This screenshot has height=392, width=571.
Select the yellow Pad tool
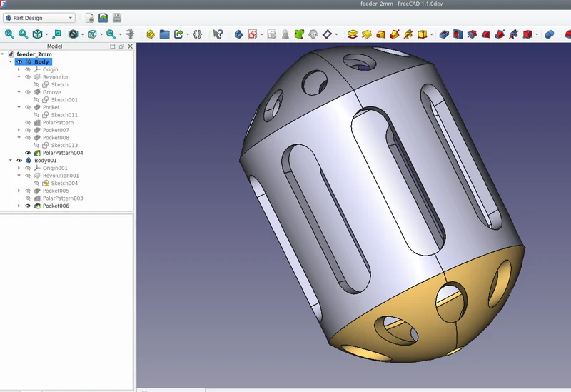(353, 34)
